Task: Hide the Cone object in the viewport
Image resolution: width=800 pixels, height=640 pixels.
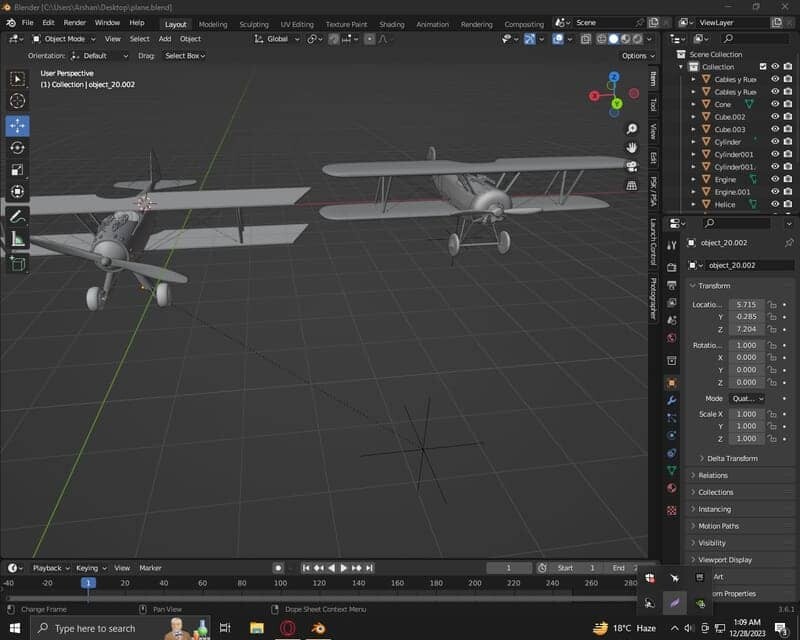Action: click(775, 104)
